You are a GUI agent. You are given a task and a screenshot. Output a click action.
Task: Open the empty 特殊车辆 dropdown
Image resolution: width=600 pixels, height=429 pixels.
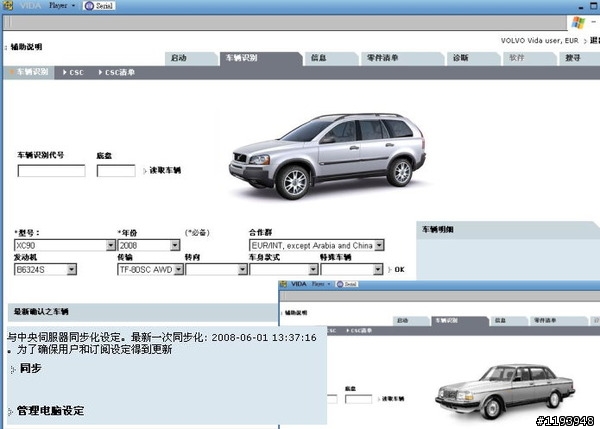(352, 269)
